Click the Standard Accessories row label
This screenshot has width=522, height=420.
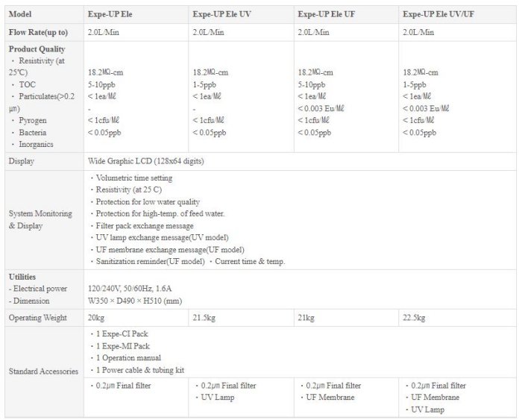(44, 371)
